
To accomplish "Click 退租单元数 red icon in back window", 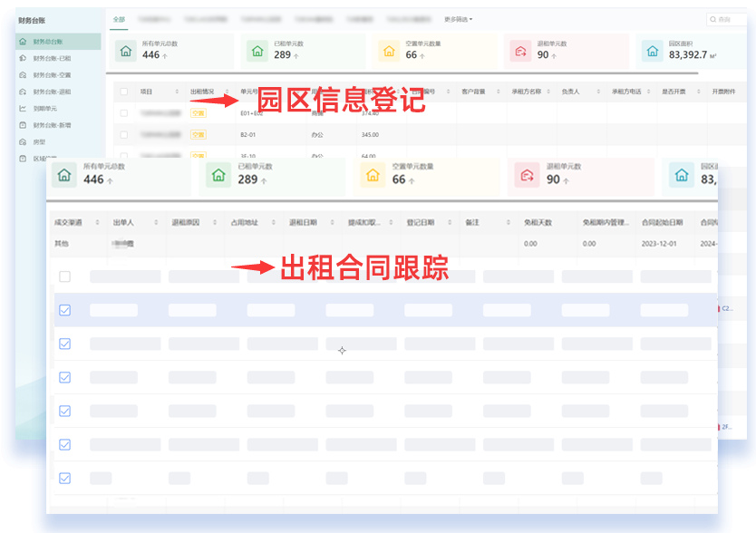I will click(520, 51).
